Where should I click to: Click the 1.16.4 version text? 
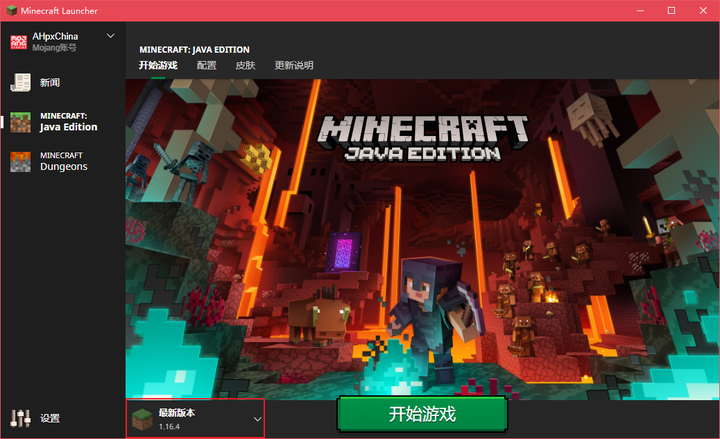click(169, 427)
